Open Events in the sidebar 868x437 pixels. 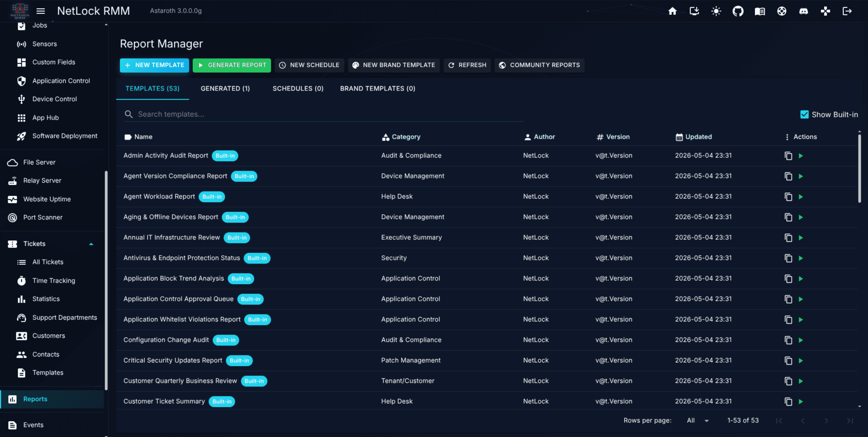[52, 425]
